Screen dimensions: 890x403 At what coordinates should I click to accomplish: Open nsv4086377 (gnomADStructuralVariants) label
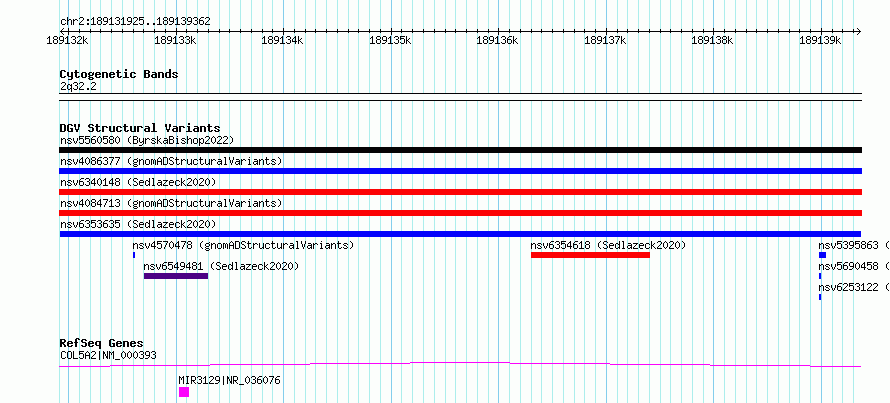[x=171, y=161]
